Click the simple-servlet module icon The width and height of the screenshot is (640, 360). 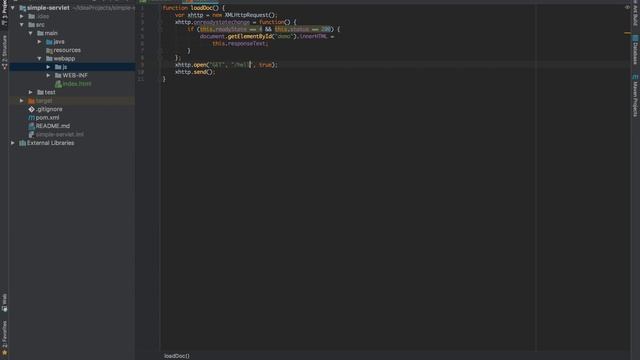point(22,8)
